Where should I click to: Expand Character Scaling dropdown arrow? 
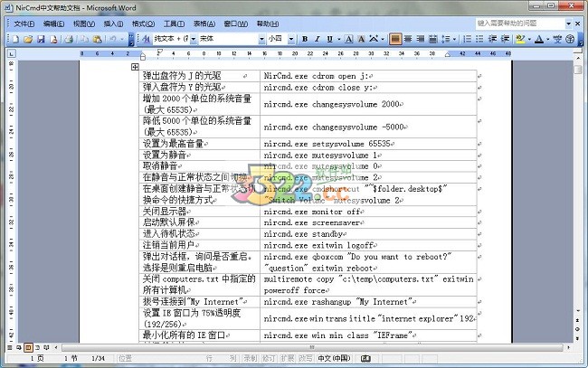tap(383, 39)
